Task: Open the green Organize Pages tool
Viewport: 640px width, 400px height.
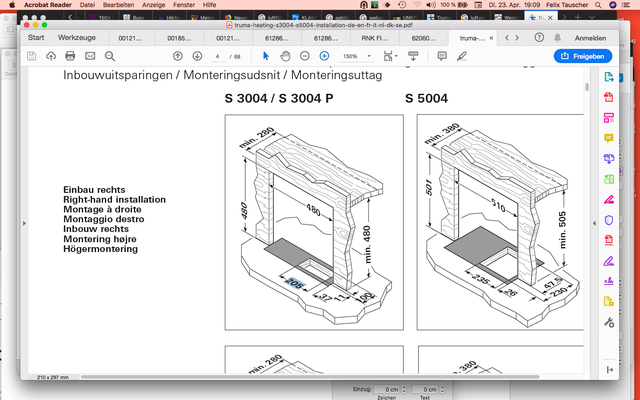Action: point(609,179)
